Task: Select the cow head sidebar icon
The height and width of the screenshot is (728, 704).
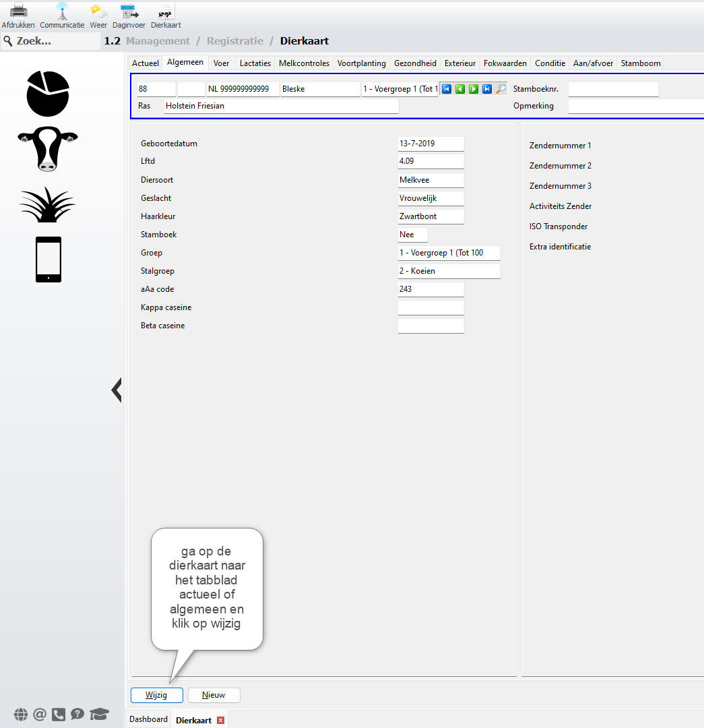Action: (47, 149)
